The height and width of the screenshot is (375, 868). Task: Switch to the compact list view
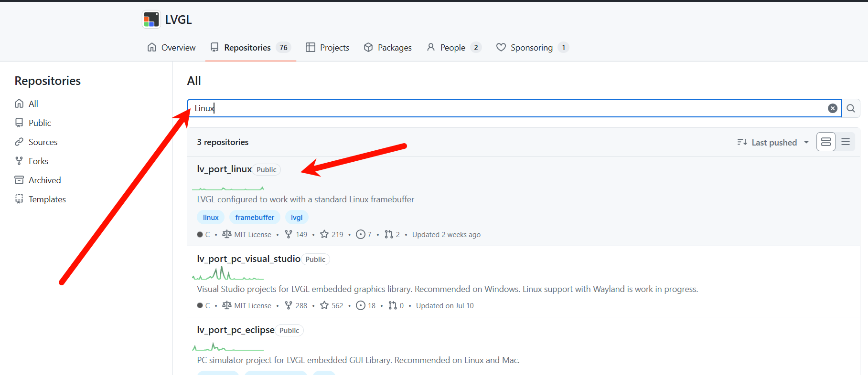[846, 142]
